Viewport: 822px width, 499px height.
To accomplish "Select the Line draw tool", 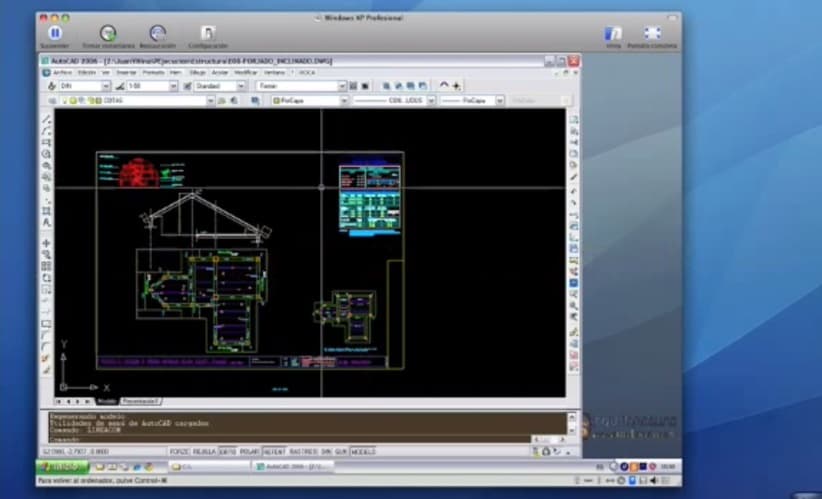I will point(47,120).
